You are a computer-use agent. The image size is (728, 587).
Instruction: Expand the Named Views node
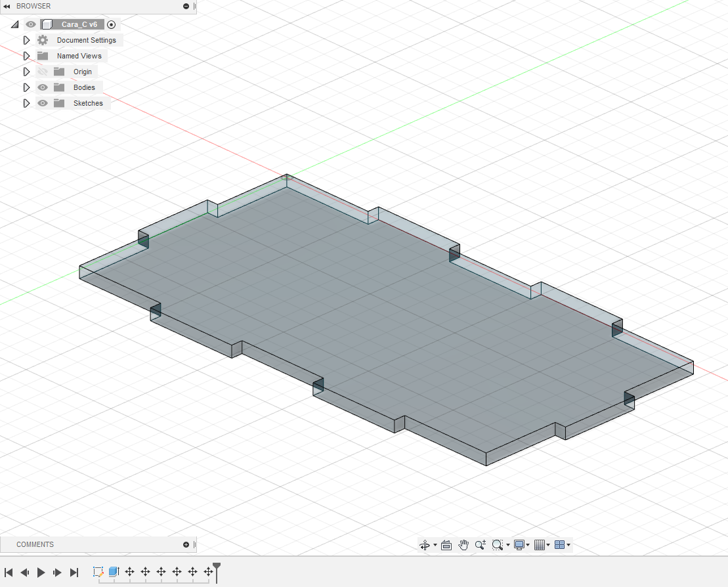click(26, 56)
